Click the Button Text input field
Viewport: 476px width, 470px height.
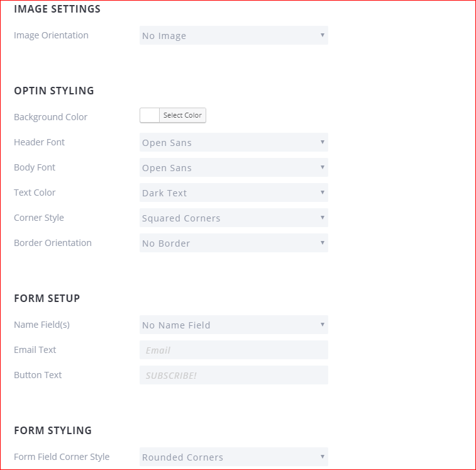pyautogui.click(x=233, y=376)
